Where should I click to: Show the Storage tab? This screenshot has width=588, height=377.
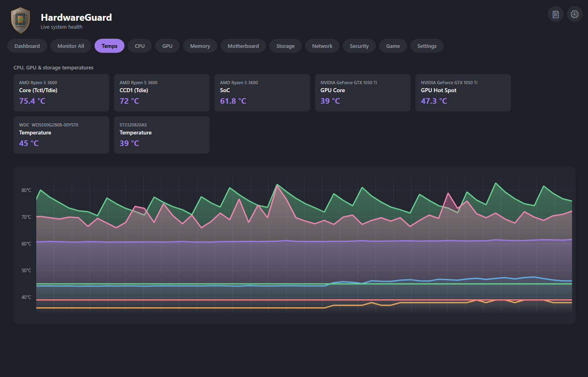point(285,46)
